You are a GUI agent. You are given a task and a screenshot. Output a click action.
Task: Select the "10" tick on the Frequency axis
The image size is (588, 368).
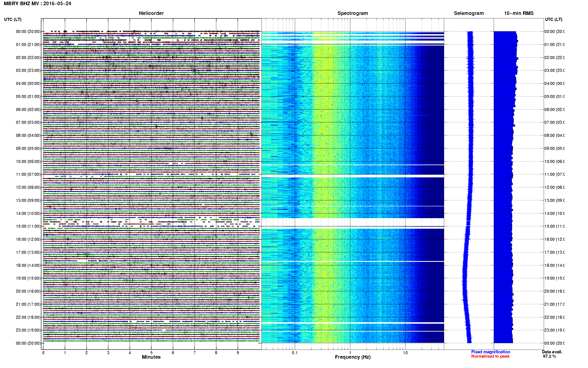(405, 353)
